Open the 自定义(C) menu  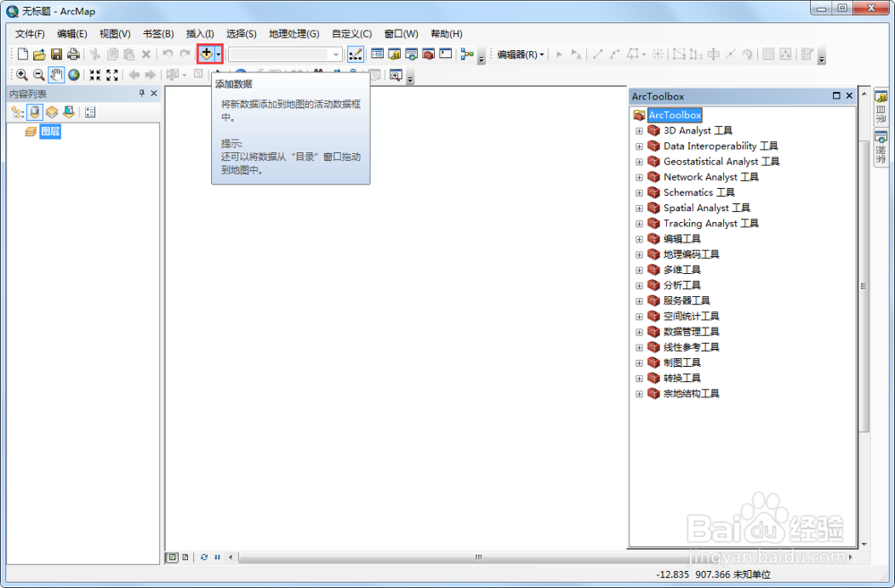click(x=352, y=34)
